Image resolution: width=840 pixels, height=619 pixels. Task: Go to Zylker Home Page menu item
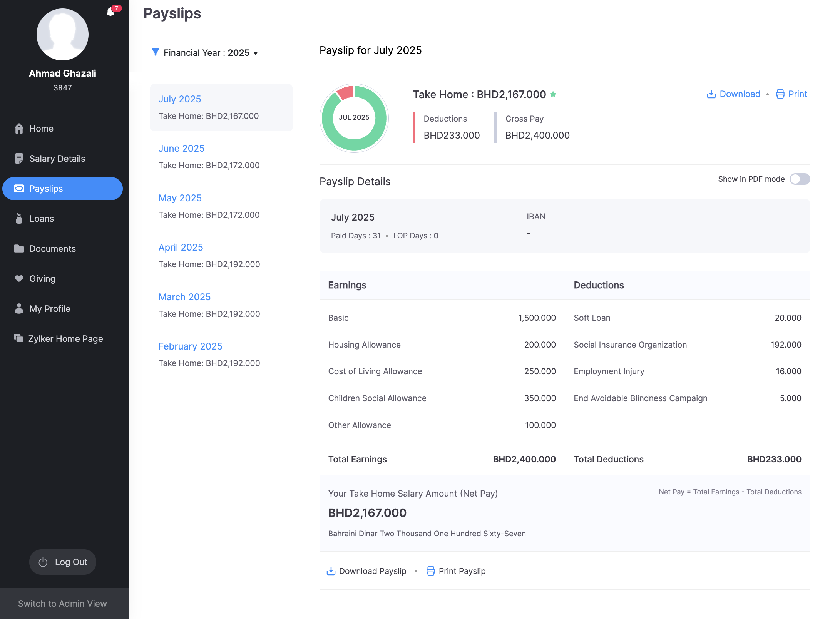[x=65, y=339]
